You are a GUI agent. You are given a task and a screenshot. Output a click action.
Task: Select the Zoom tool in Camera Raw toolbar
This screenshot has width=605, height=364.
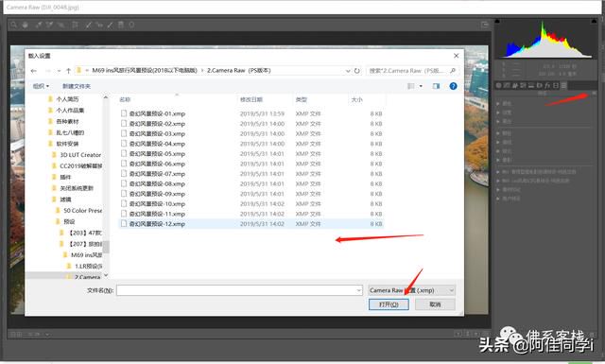(x=14, y=26)
